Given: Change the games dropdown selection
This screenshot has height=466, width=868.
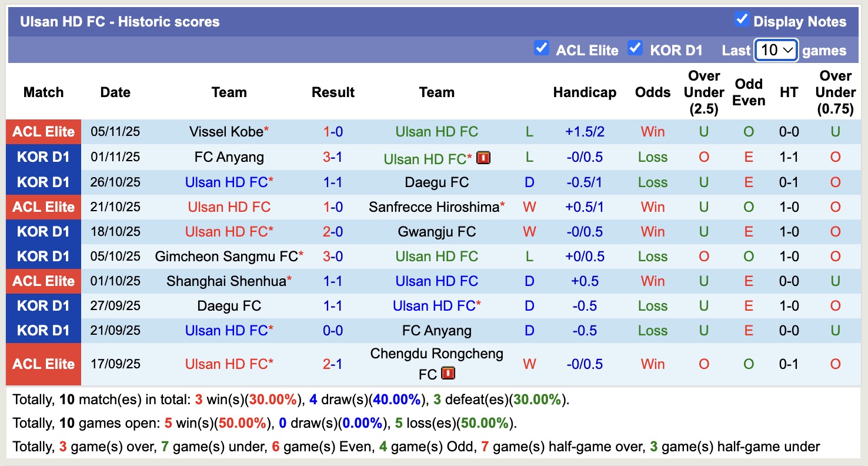Looking at the screenshot, I should pos(776,51).
